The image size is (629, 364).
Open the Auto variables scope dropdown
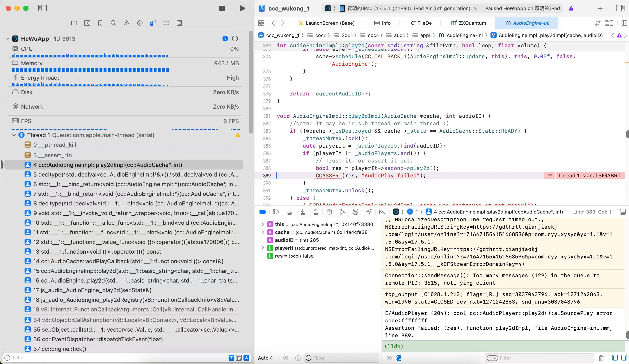click(x=265, y=358)
